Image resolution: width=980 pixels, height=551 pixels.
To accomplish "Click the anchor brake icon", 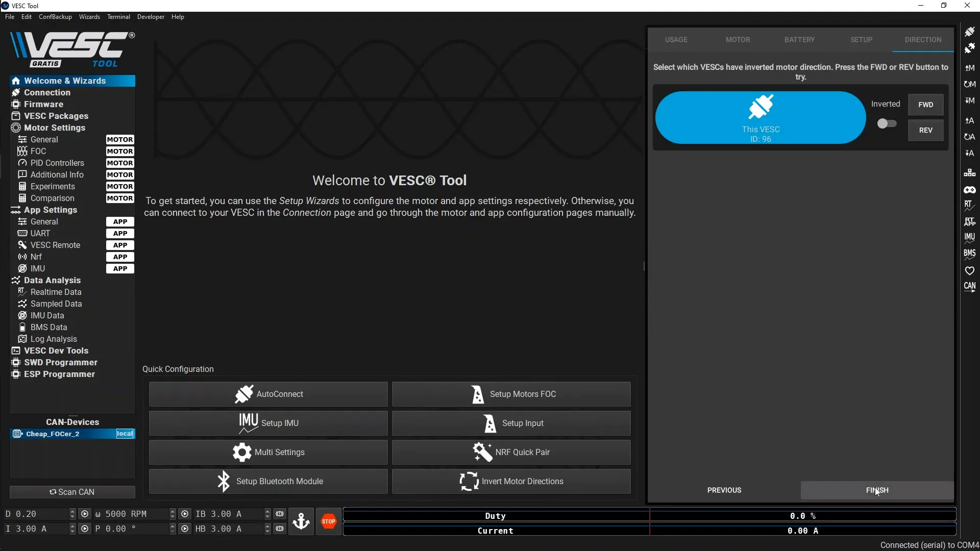I will [x=301, y=521].
